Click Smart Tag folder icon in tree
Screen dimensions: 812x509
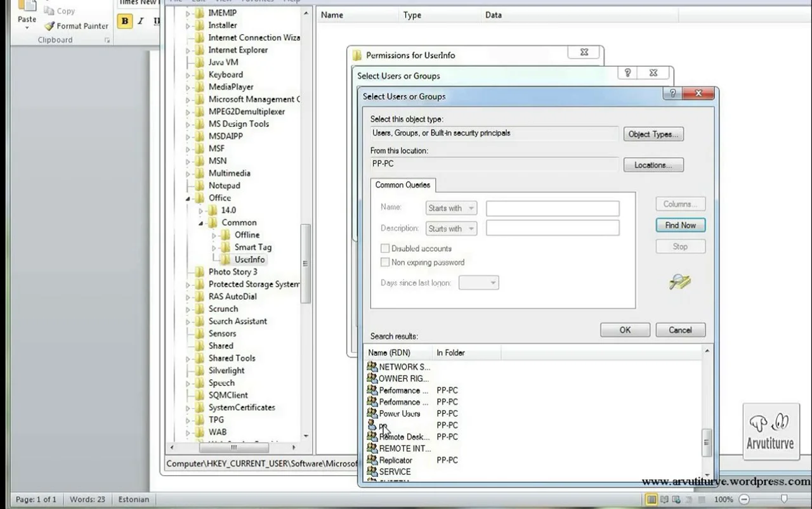click(x=226, y=247)
